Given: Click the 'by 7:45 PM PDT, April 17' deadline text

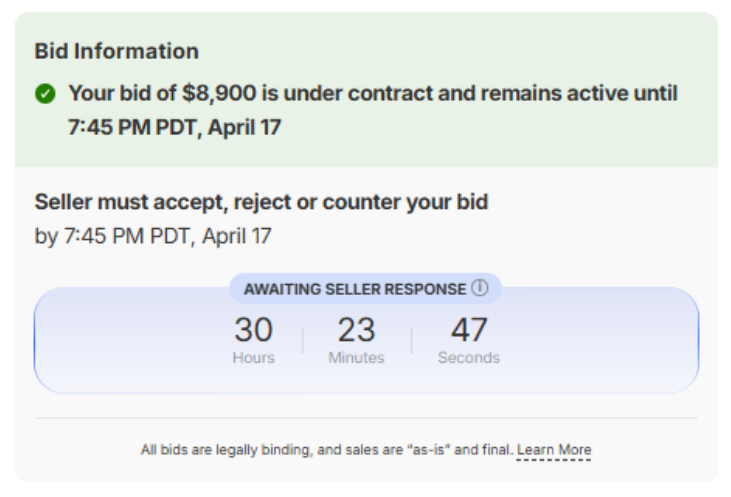Looking at the screenshot, I should 152,237.
